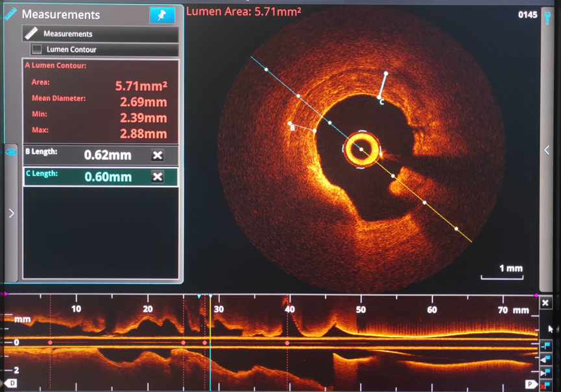
Task: Expand the left side panel chevron
Action: point(11,213)
